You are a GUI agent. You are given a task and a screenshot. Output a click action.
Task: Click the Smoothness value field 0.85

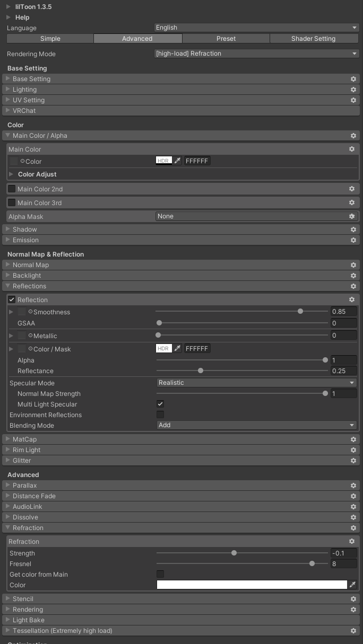[344, 312]
